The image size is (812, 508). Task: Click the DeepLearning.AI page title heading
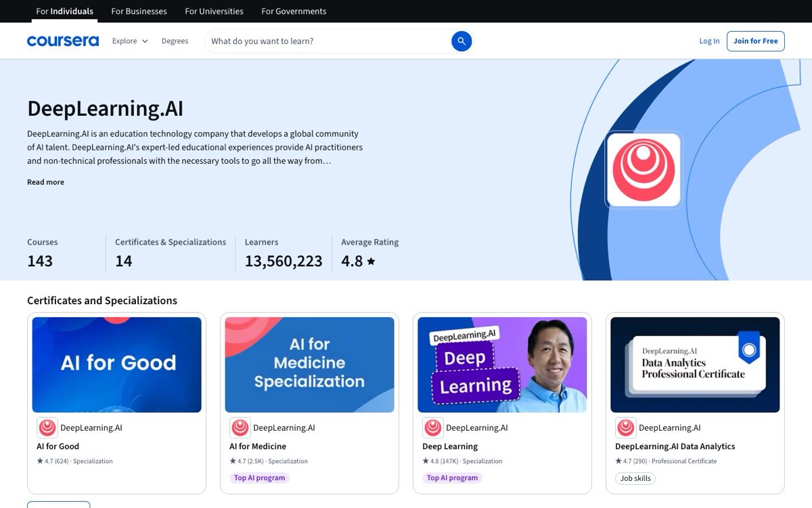(x=105, y=108)
